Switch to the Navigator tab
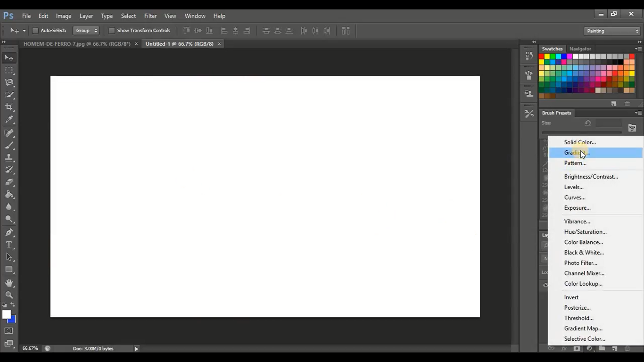Screen dimensions: 644x362 pos(580,49)
